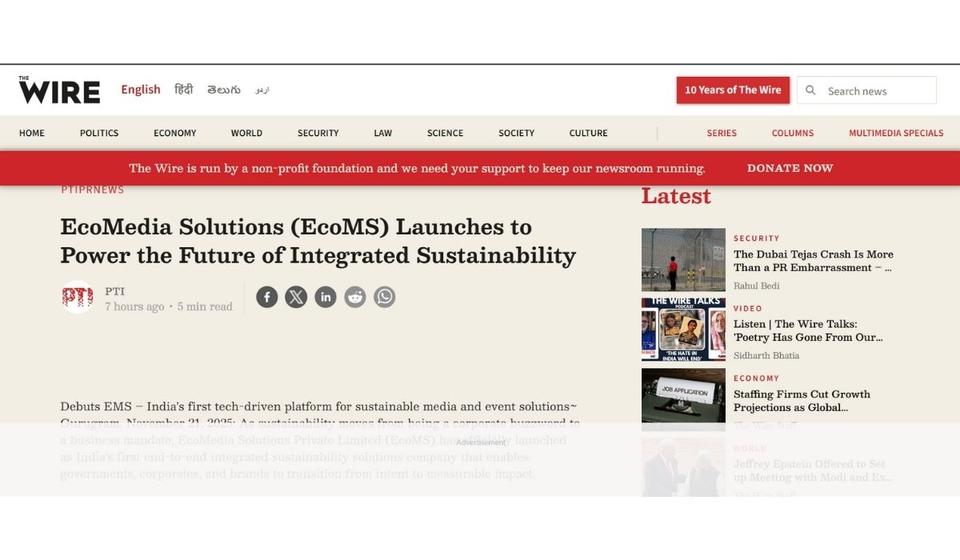The image size is (960, 560).
Task: Go to the Economy section
Action: [174, 133]
